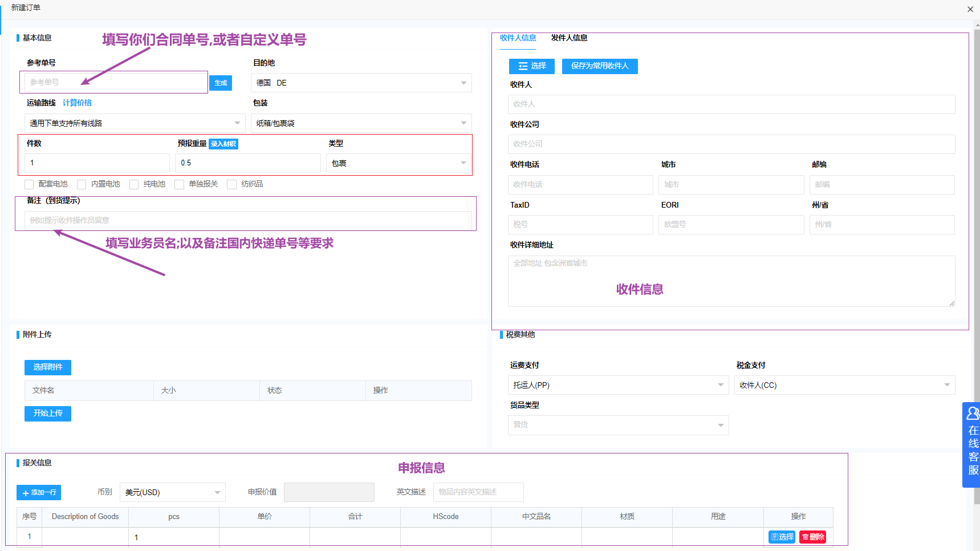Click the blue 选择 button in customs row
The height and width of the screenshot is (551, 980).
[782, 537]
